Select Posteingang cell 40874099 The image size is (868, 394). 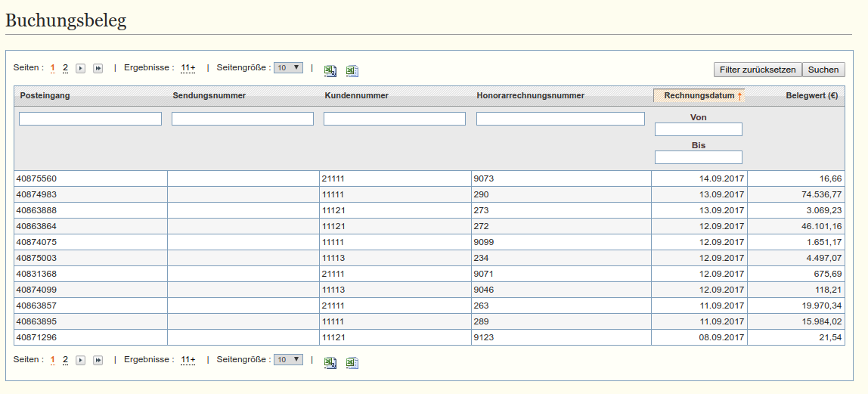(91, 290)
